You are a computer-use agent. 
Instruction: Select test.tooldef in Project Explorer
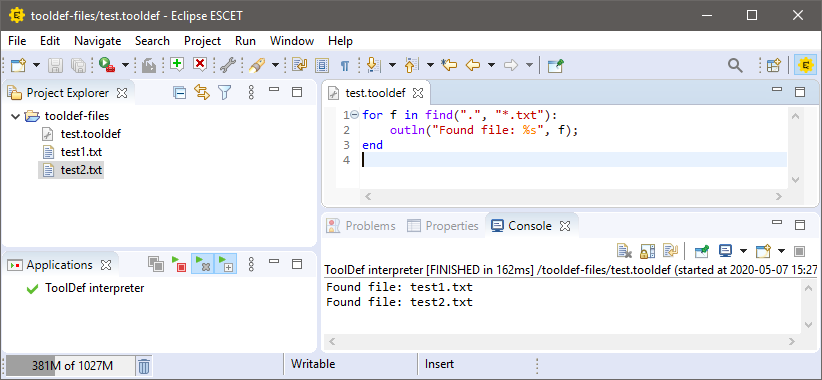click(91, 134)
